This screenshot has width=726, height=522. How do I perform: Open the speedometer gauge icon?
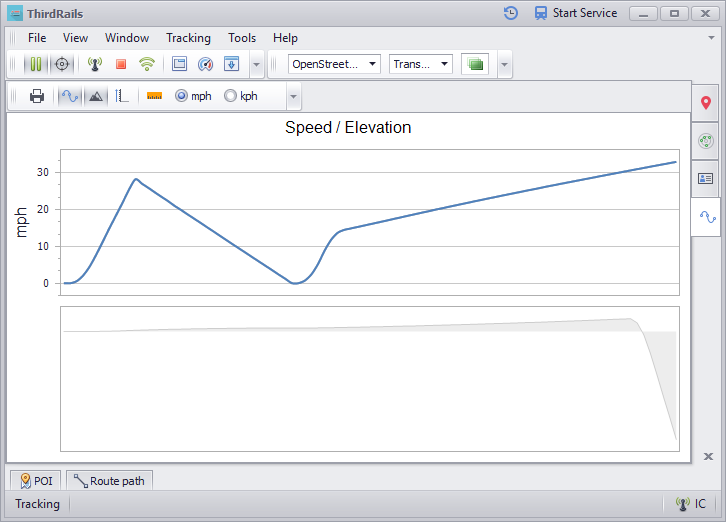tap(205, 64)
